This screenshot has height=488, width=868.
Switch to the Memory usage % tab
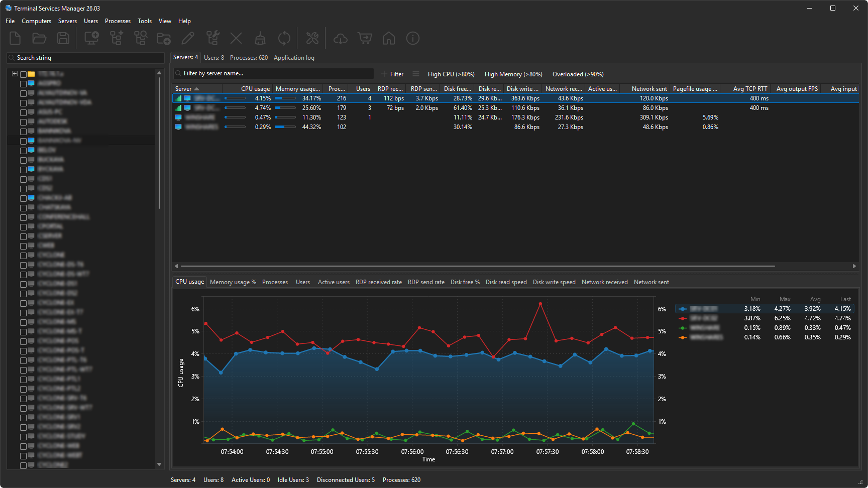[x=233, y=282]
